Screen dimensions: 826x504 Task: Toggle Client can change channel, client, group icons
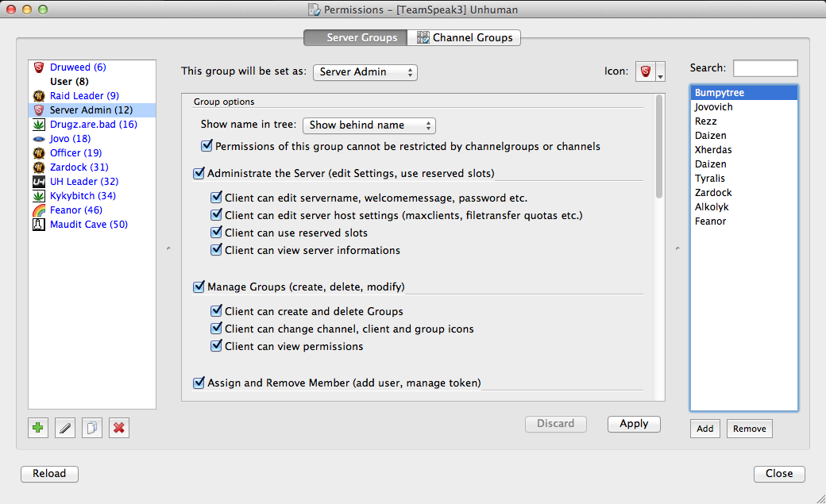[x=216, y=328]
